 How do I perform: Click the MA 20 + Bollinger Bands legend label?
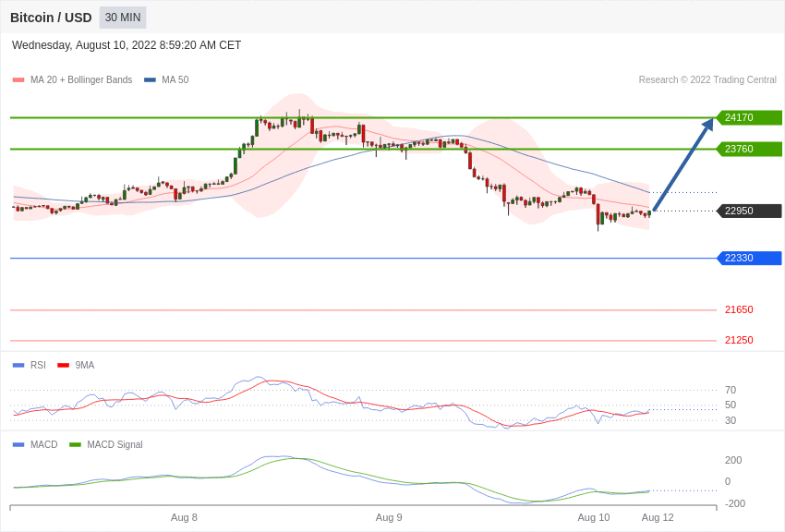point(81,79)
